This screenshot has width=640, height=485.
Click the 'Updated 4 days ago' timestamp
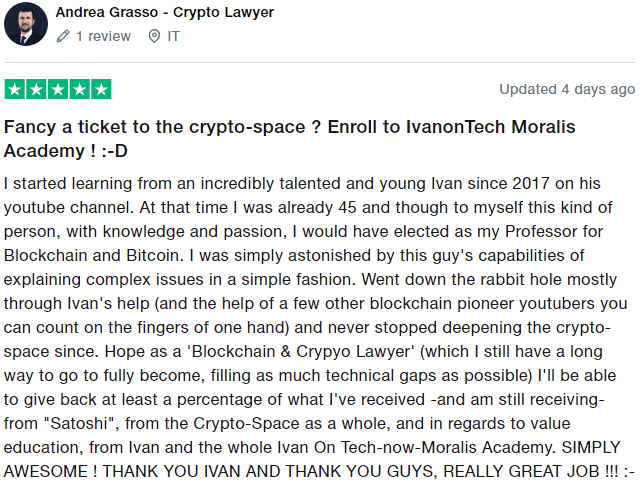click(567, 89)
